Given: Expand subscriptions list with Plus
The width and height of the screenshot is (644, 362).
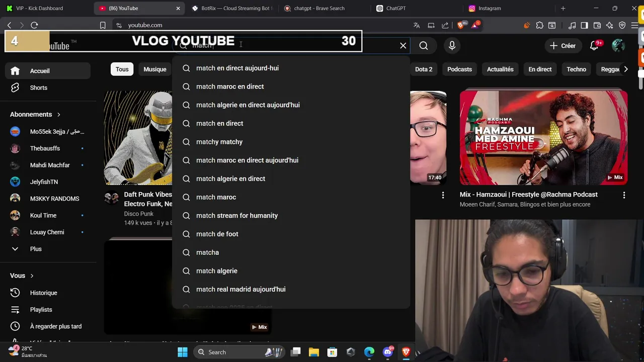Looking at the screenshot, I should (x=48, y=249).
